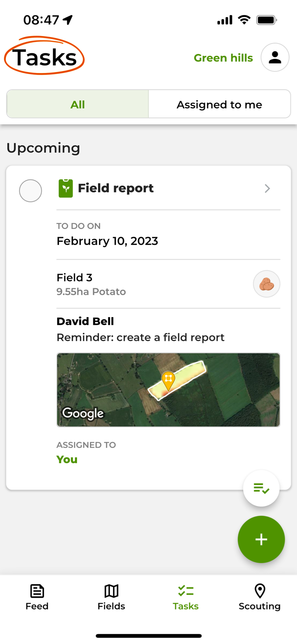297x644 pixels.
Task: Switch to Assigned to me tab
Action: point(219,104)
